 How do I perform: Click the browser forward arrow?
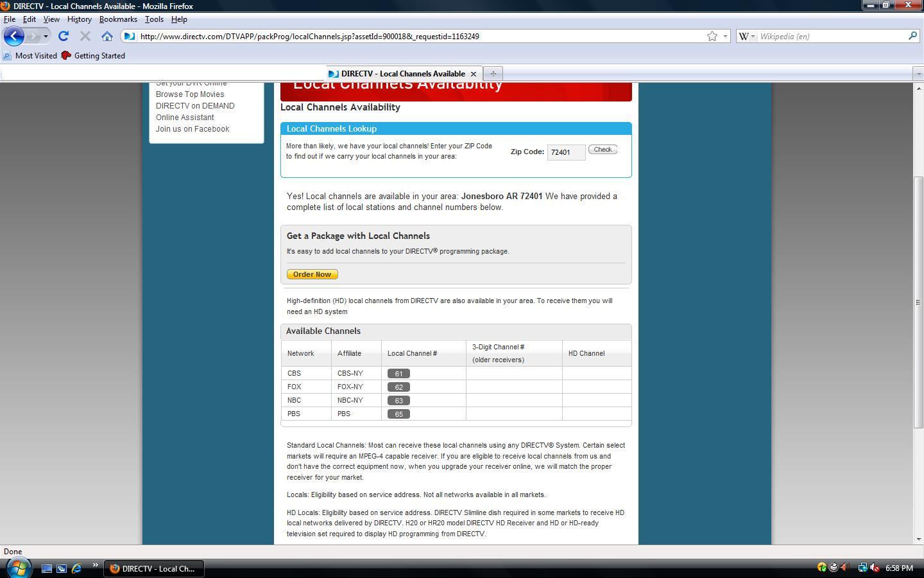(33, 36)
